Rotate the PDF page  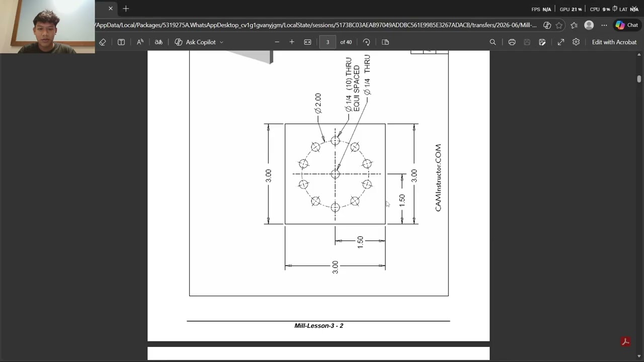click(x=366, y=42)
